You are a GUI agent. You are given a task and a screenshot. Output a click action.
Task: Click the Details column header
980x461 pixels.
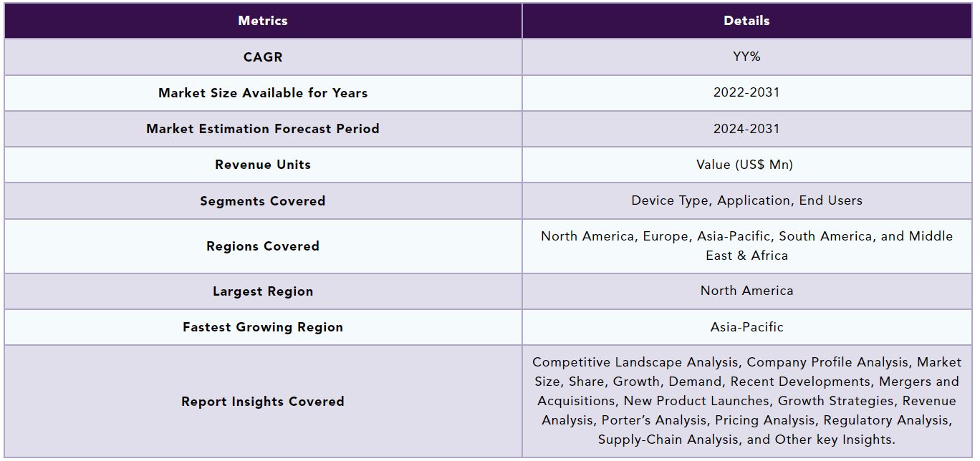point(746,21)
